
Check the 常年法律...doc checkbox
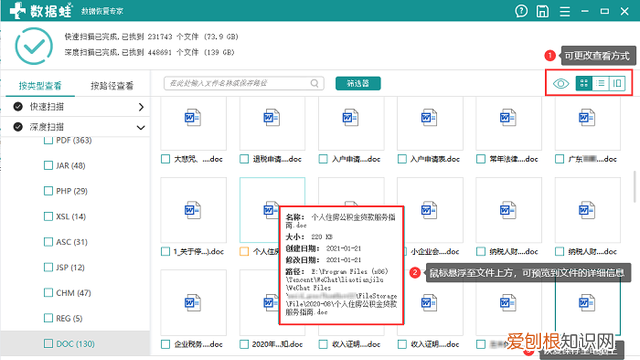point(481,159)
